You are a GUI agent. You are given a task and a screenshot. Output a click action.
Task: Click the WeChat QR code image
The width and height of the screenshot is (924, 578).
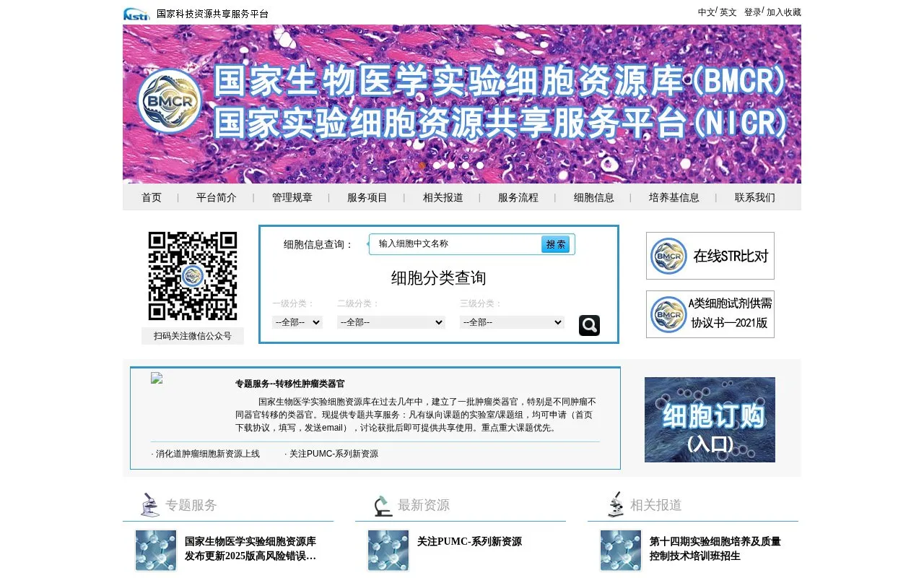[x=193, y=276]
